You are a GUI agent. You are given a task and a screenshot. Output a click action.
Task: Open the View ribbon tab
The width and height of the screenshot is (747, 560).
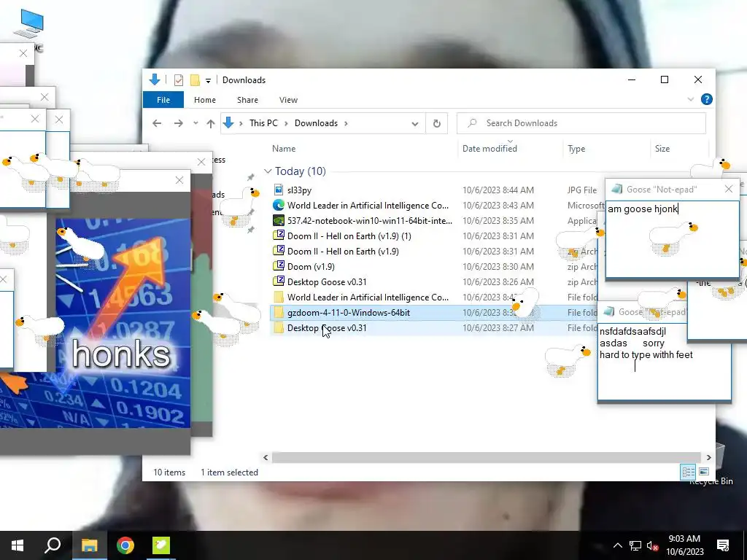pyautogui.click(x=288, y=100)
